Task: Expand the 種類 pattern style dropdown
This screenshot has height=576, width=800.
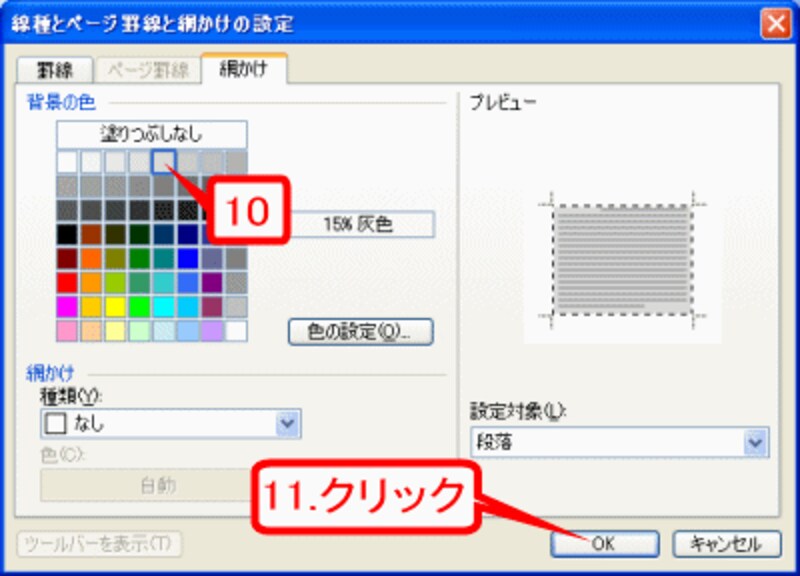Action: [288, 424]
